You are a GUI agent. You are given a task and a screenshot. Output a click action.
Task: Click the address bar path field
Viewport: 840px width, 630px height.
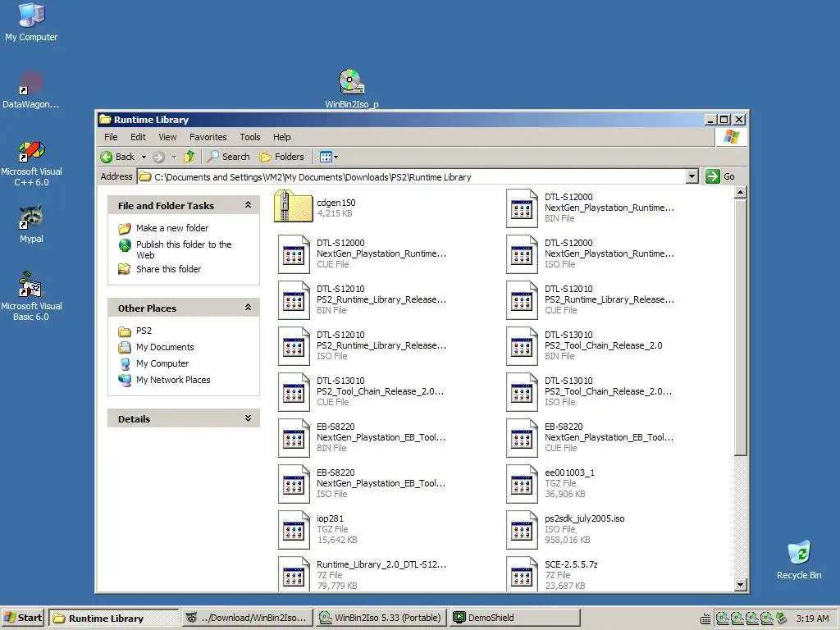click(x=412, y=177)
